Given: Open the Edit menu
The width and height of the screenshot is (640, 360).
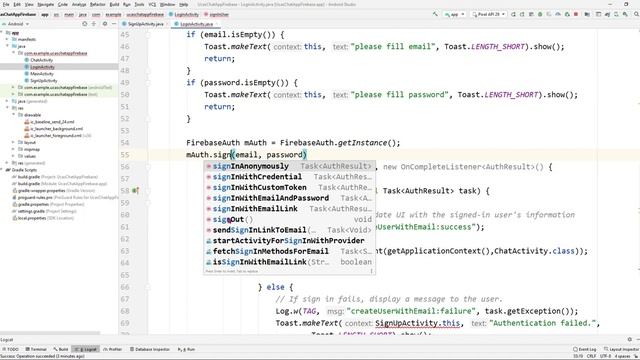Looking at the screenshot, I should (x=17, y=4).
